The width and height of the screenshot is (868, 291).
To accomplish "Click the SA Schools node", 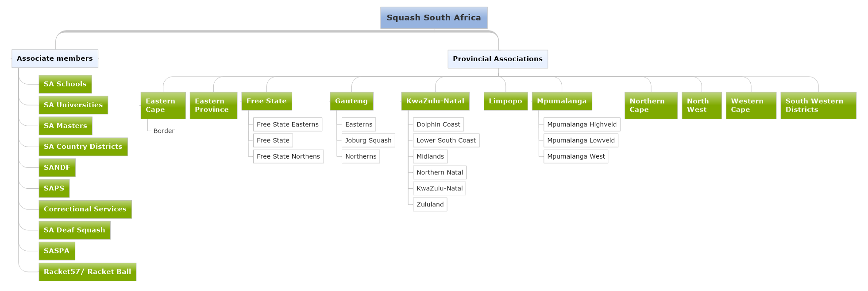I will tap(65, 84).
